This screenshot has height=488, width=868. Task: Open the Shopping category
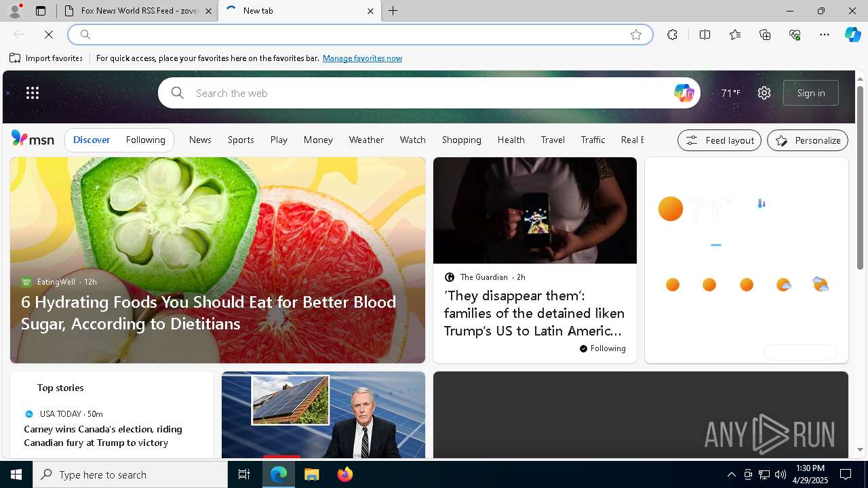462,140
